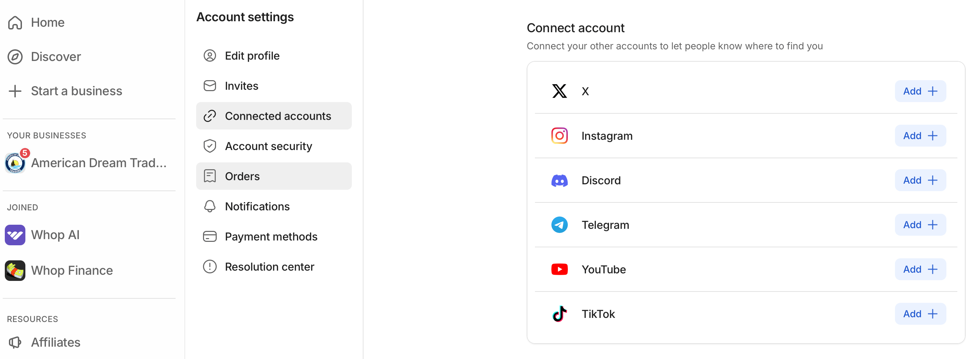The width and height of the screenshot is (980, 359).
Task: Click the Whop AI purple logo
Action: coord(15,235)
